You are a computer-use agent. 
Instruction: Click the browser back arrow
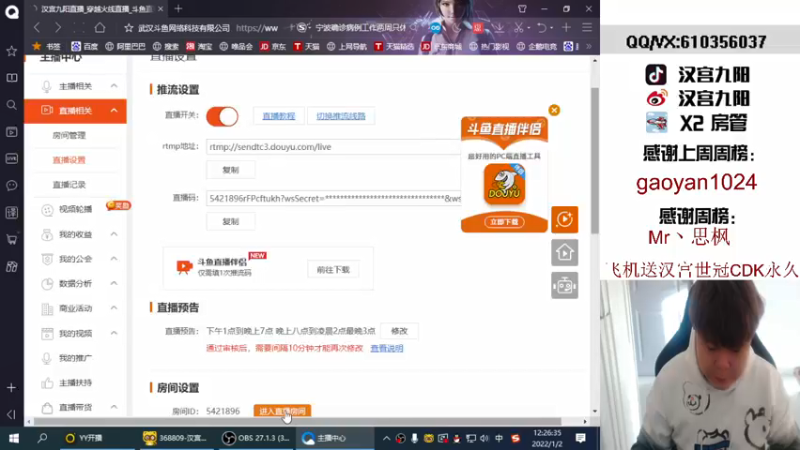[x=37, y=28]
